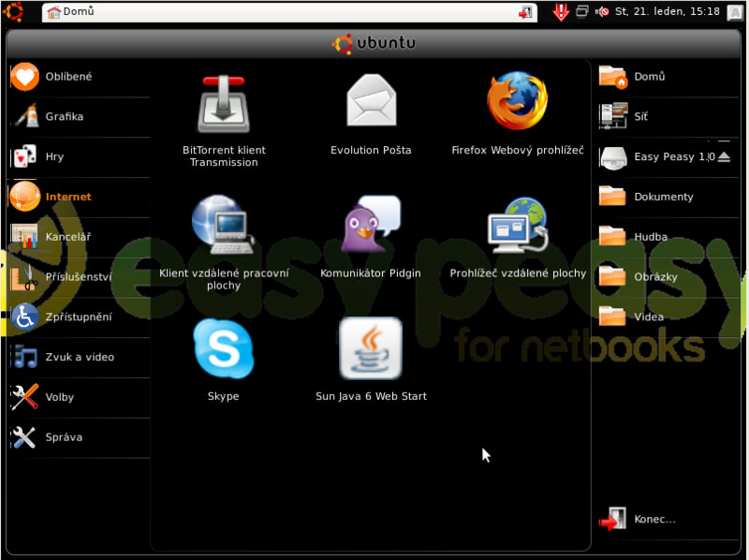Click the red update notification icon
749x560 pixels.
pyautogui.click(x=561, y=11)
